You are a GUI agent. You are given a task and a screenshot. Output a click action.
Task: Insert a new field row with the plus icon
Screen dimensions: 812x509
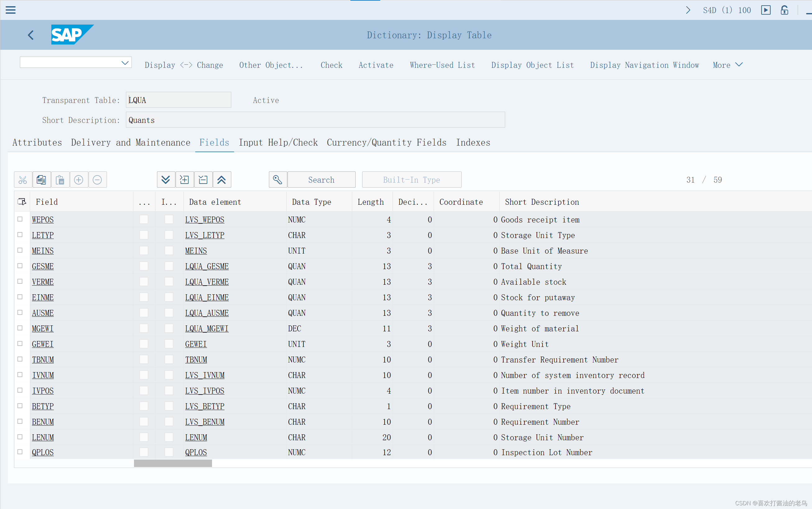79,180
